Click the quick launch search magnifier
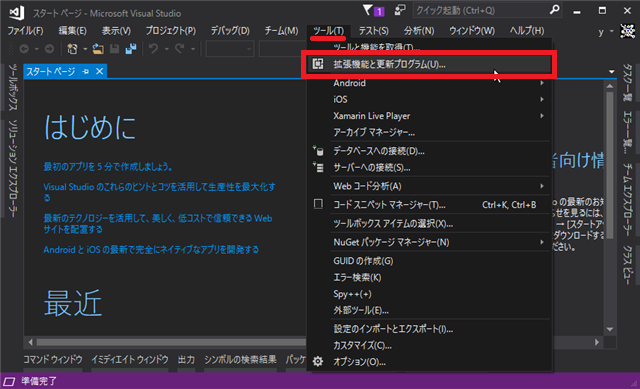 coord(554,10)
